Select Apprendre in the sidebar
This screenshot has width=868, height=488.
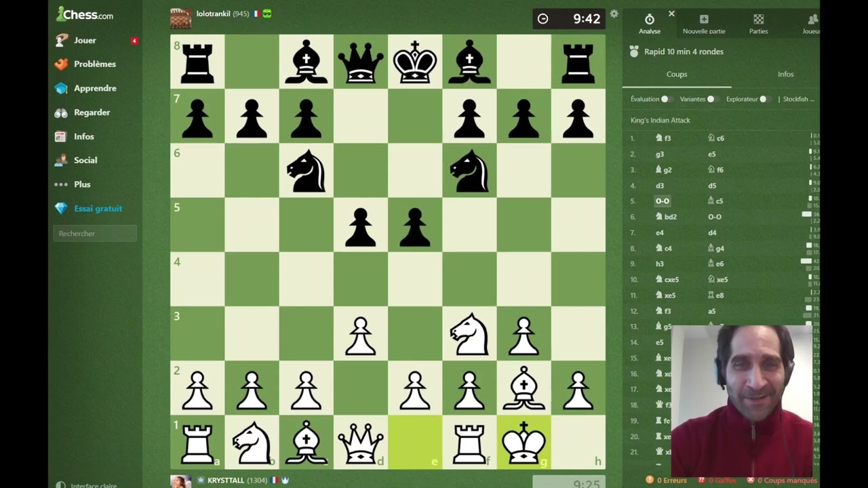(x=95, y=88)
